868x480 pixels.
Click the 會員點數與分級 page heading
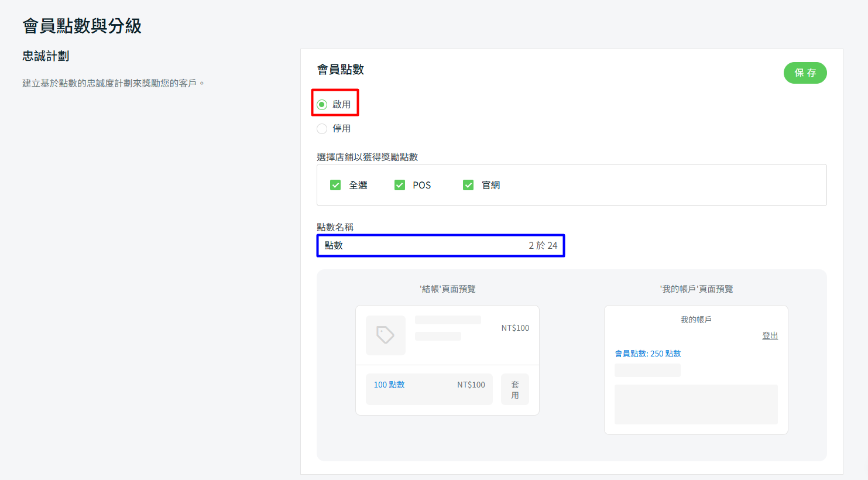point(82,26)
